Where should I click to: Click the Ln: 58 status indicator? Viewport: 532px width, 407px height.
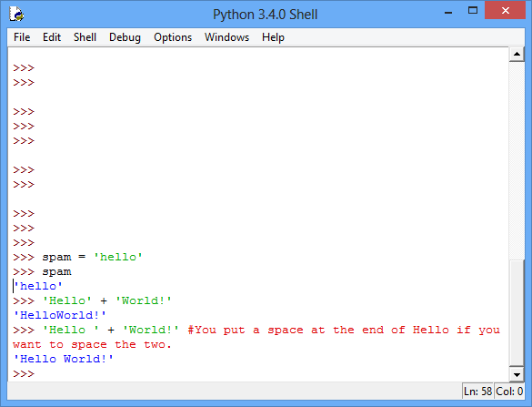(477, 392)
